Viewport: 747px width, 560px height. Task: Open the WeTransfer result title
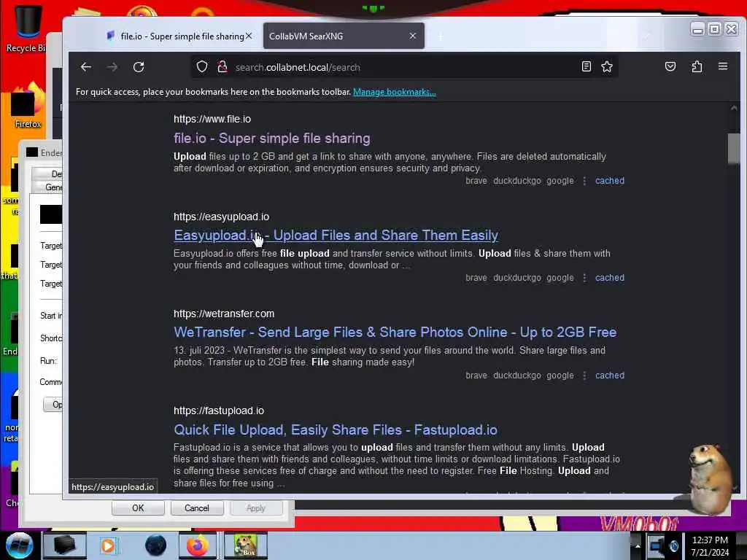(x=395, y=332)
